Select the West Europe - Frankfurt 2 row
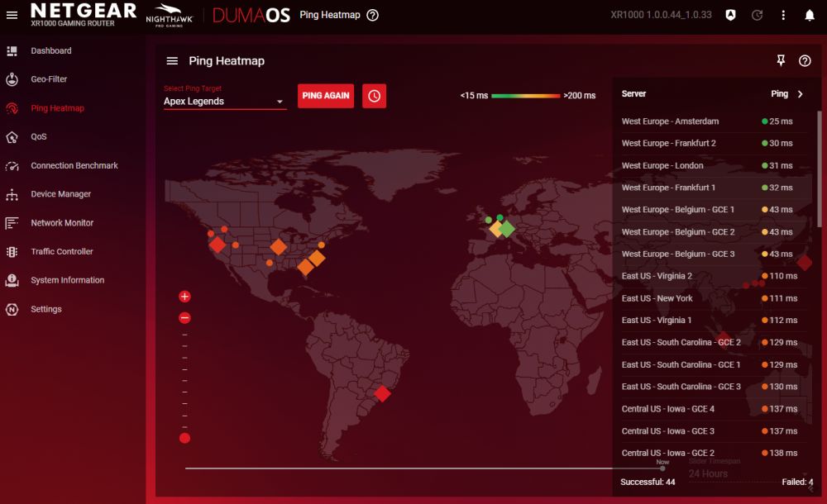Viewport: 827px width, 504px height. (x=715, y=144)
